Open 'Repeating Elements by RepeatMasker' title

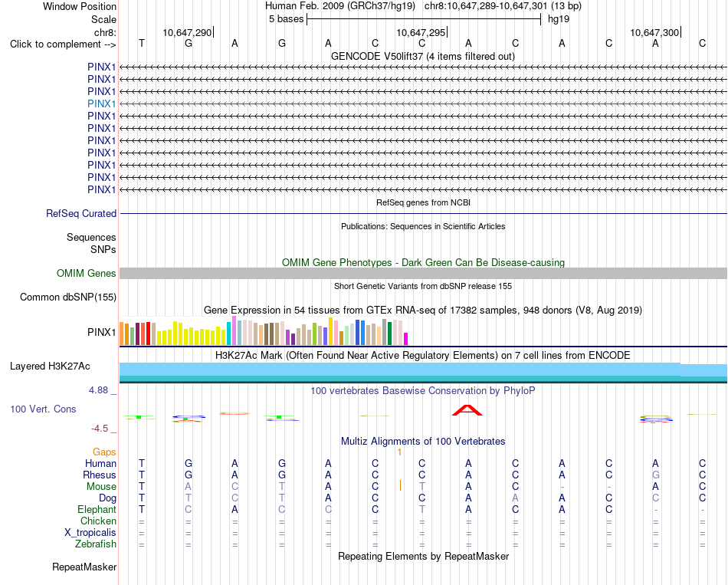(423, 556)
